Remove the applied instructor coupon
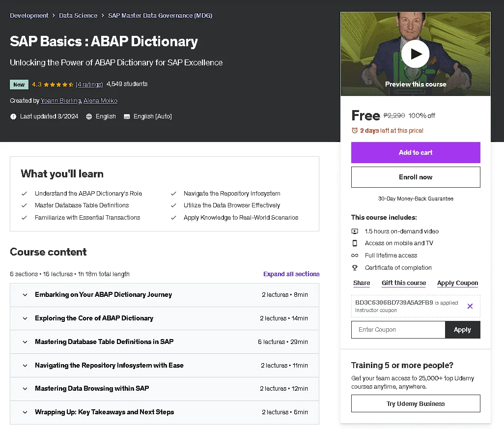 pyautogui.click(x=470, y=306)
